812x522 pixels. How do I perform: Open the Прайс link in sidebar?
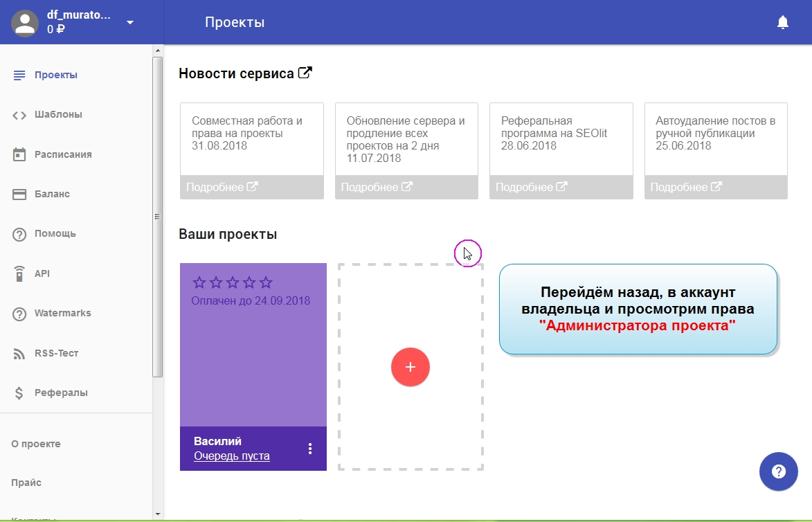[26, 483]
